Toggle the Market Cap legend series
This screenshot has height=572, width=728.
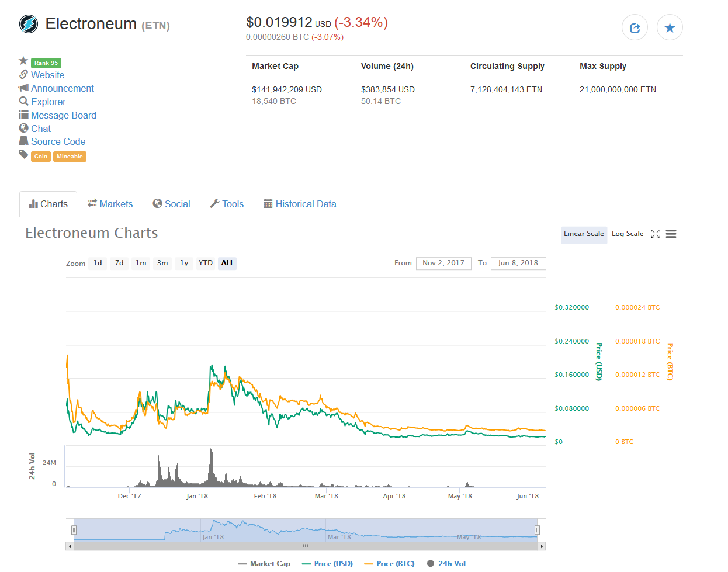tap(264, 564)
